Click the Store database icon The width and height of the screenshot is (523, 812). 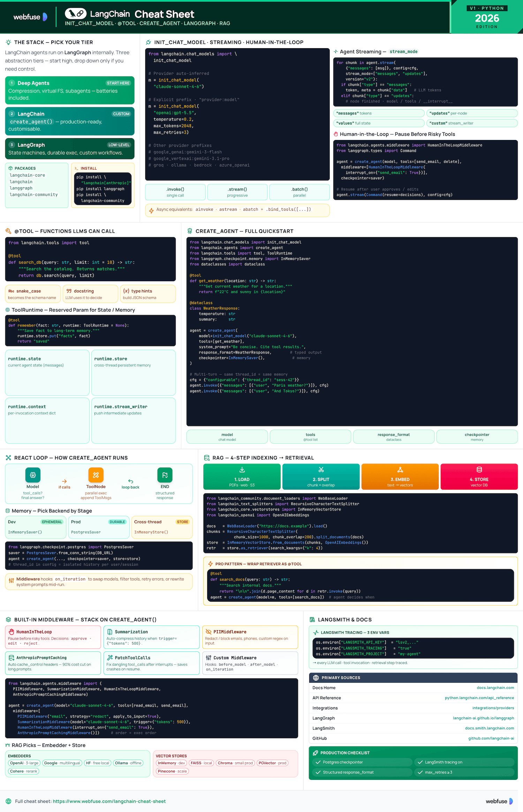click(479, 470)
